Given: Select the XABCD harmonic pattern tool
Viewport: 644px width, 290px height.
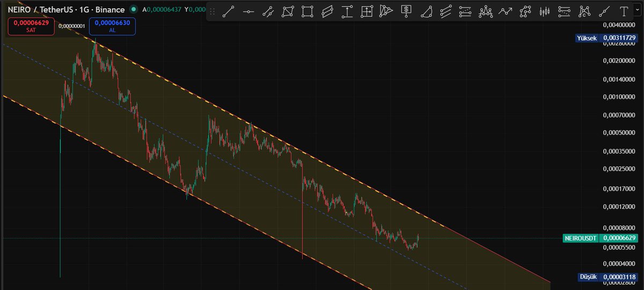Looking at the screenshot, I should pos(584,11).
